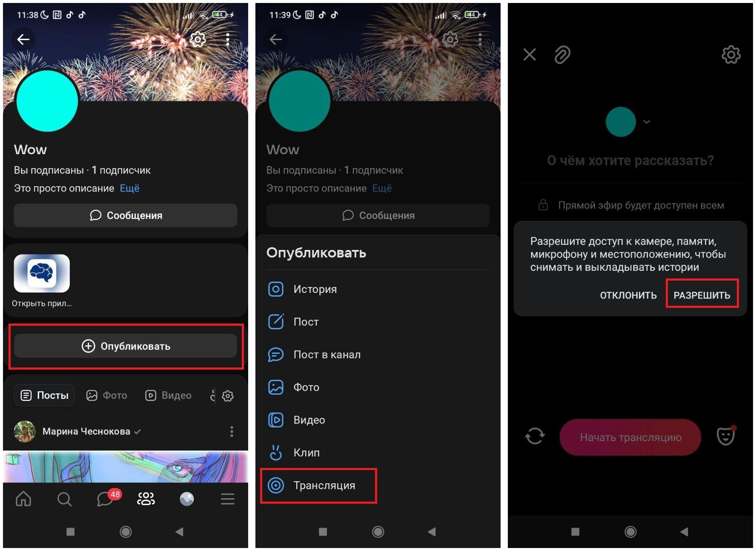Expand description via Ещё link

129,188
